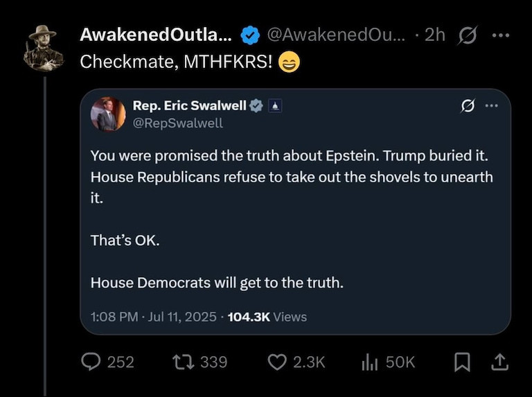Click Grok icon in quoted Swalwell tweet
Screen dimensions: 532x397
click(x=468, y=106)
